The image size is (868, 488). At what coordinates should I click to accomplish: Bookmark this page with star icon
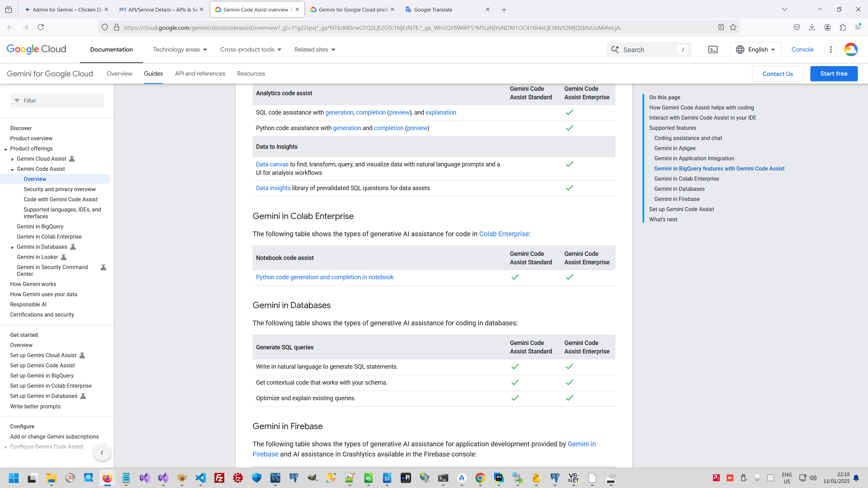(x=733, y=27)
